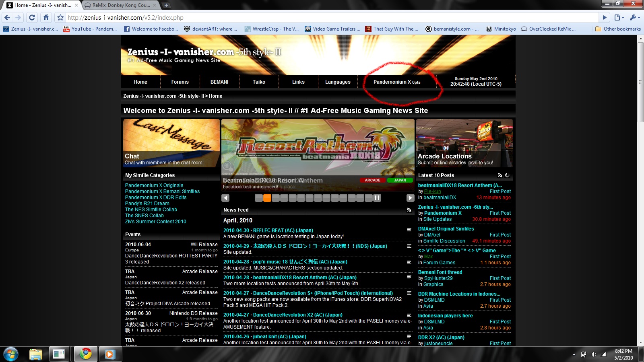Viewport: 644px width, 362px height.
Task: Show the previous slideshow banner
Action: pyautogui.click(x=225, y=198)
